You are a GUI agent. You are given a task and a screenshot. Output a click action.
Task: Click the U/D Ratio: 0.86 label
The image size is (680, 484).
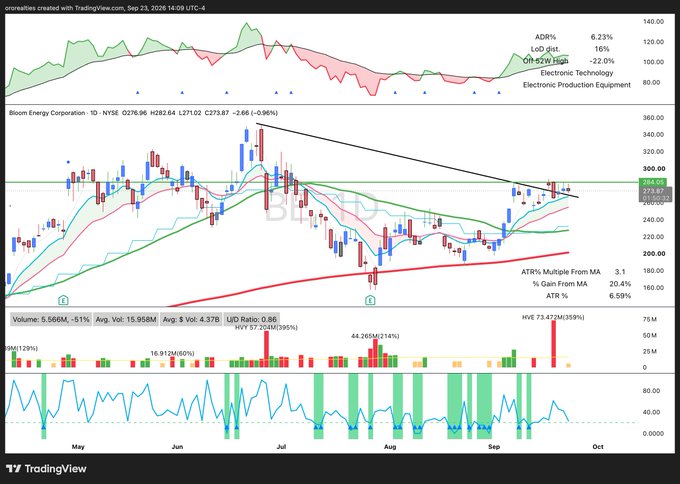pos(252,320)
